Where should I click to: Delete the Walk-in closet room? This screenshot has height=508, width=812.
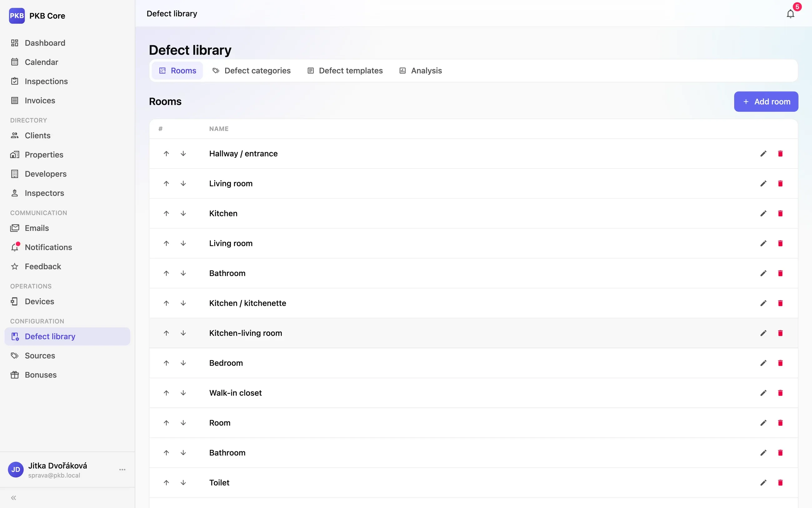click(x=780, y=393)
